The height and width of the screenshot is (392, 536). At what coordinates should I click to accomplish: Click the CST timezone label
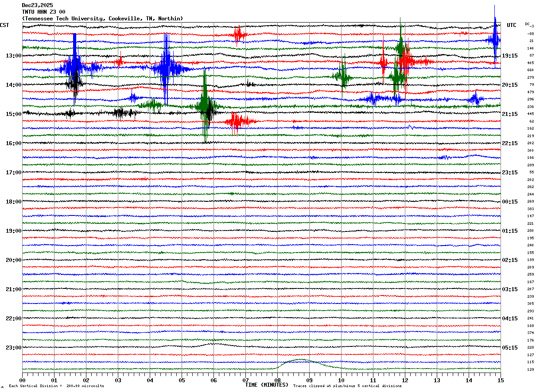click(x=4, y=25)
